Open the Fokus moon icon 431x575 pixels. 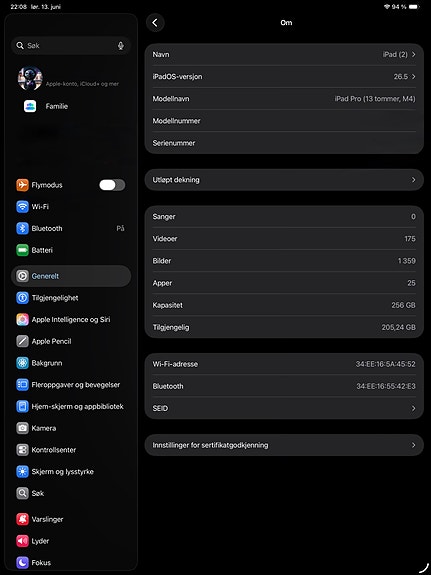click(22, 563)
